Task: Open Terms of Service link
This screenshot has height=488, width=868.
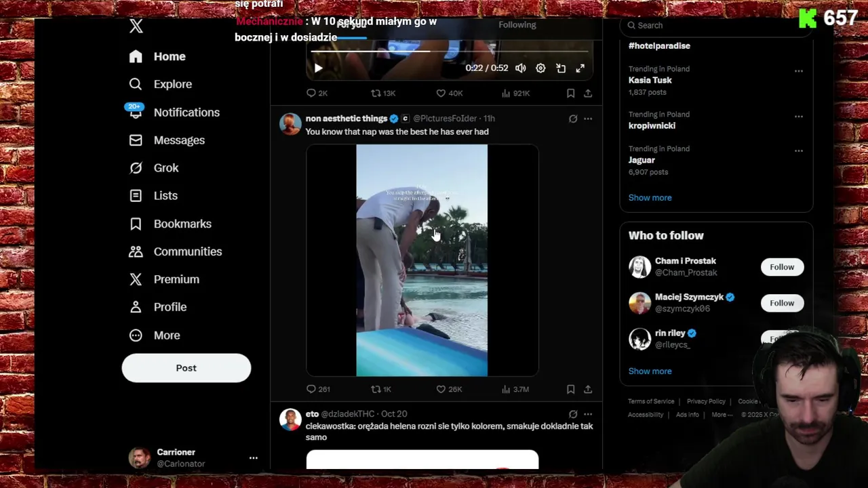Action: [651, 401]
